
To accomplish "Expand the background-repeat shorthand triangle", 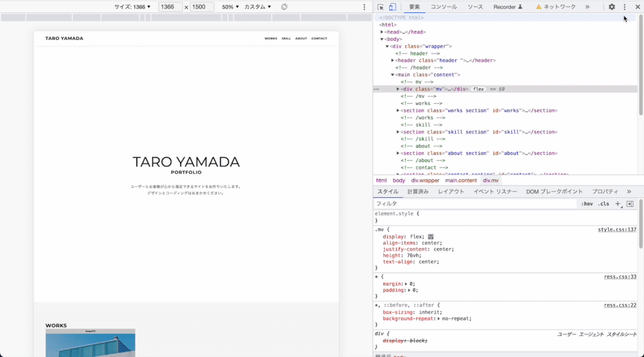I will 439,319.
